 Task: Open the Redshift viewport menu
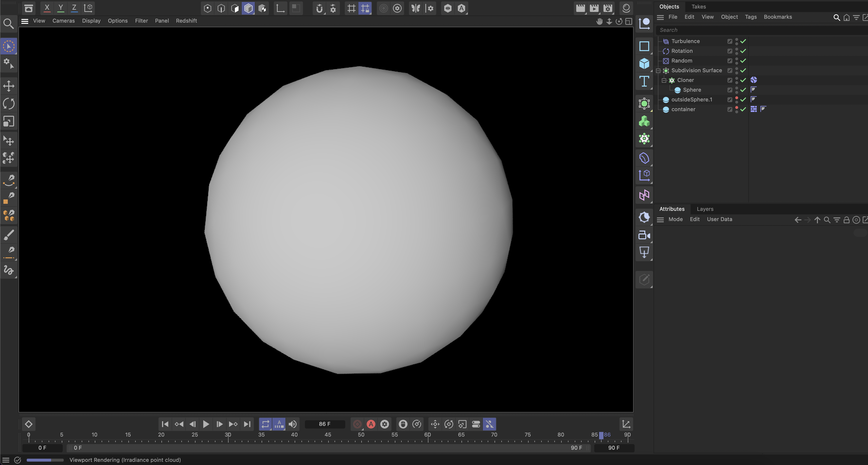coord(186,21)
